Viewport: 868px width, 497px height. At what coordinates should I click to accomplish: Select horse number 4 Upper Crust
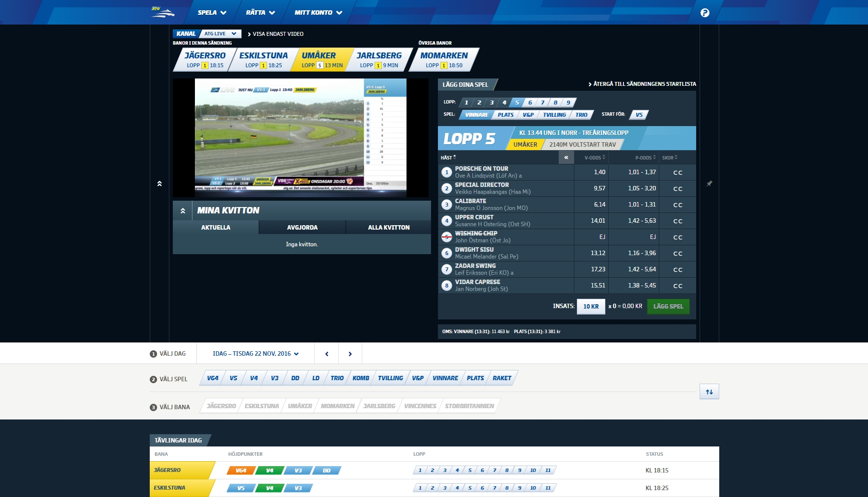pos(446,221)
